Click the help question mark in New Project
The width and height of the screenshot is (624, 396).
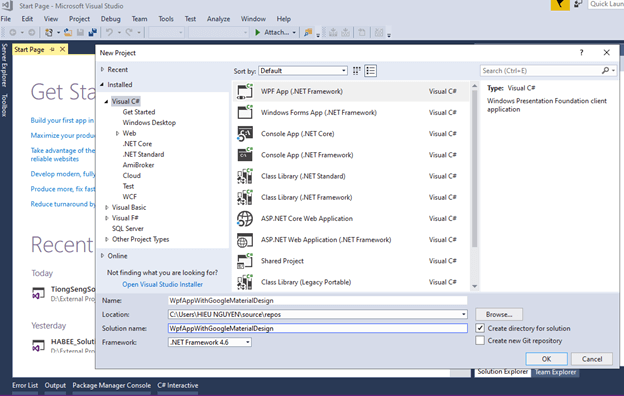point(581,53)
